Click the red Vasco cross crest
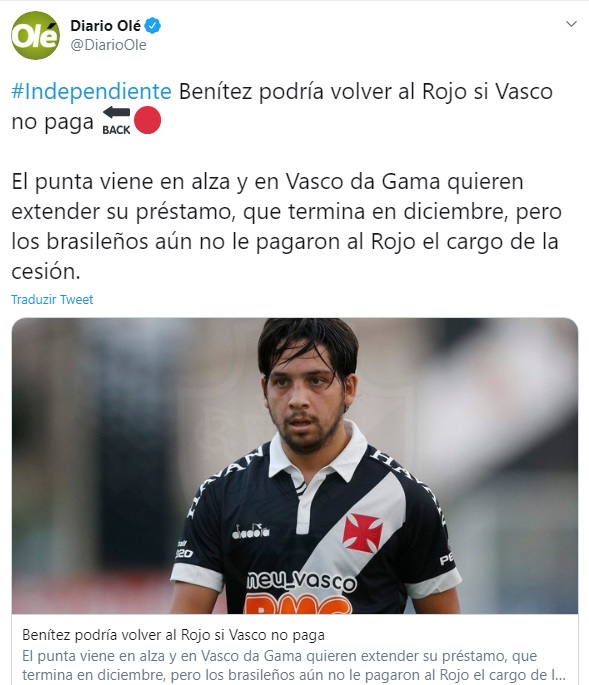The width and height of the screenshot is (589, 685). [x=362, y=533]
